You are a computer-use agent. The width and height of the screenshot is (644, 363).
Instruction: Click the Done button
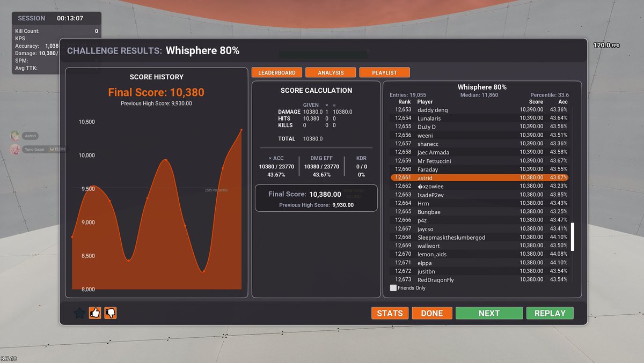click(432, 313)
